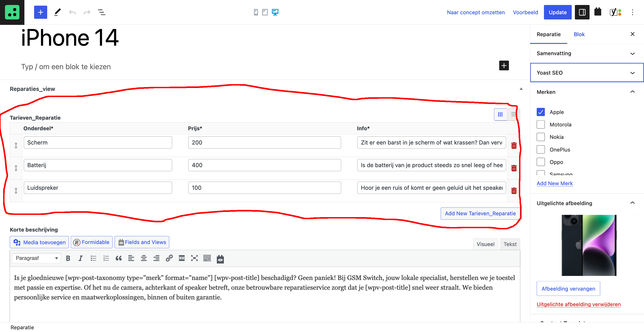Click the featured iPhone image thumbnail

(x=589, y=245)
